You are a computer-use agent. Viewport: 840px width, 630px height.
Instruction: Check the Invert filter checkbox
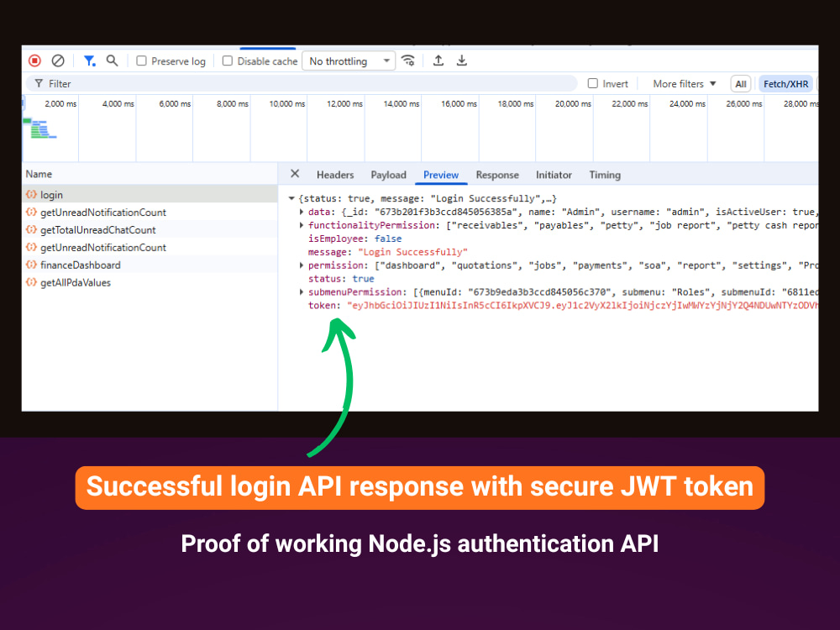click(592, 83)
